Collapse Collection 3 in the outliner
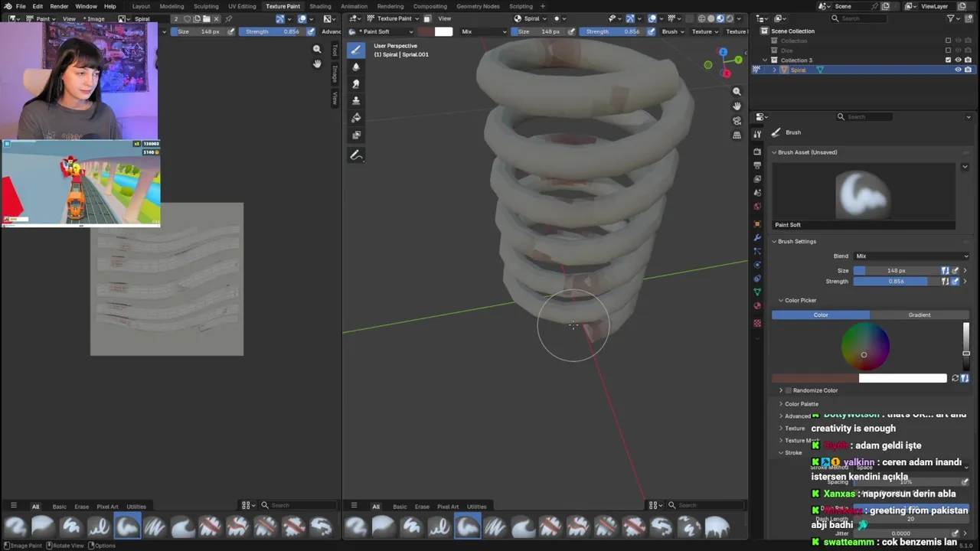This screenshot has width=980, height=551. (764, 60)
